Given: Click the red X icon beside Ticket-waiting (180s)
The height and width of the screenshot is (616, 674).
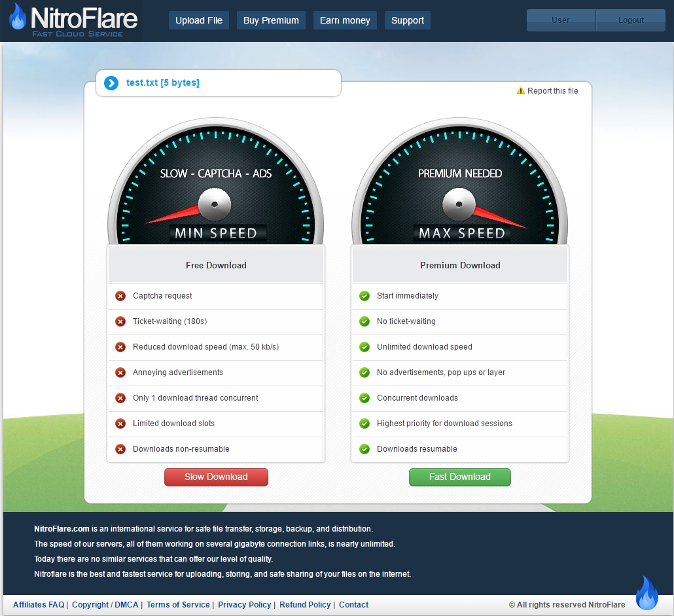Looking at the screenshot, I should click(120, 321).
